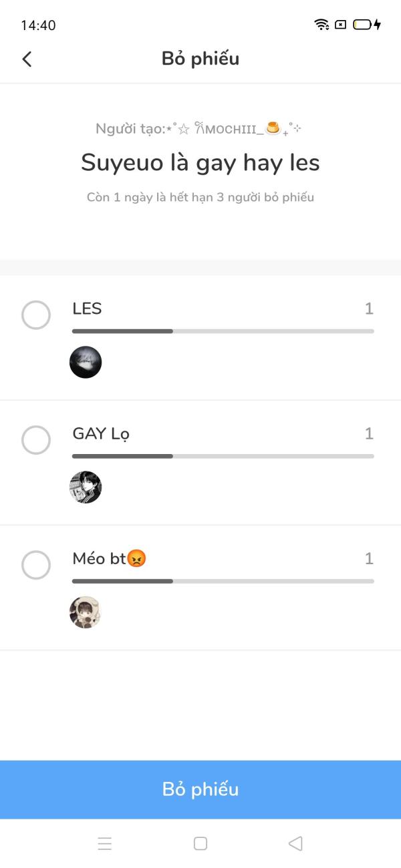Tap the pudding emoji in creator name
Viewport: 401px width, 868px height.
(272, 128)
